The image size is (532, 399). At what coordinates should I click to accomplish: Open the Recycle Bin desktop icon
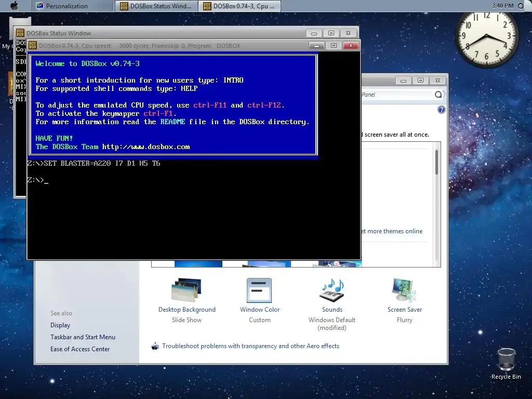(506, 364)
